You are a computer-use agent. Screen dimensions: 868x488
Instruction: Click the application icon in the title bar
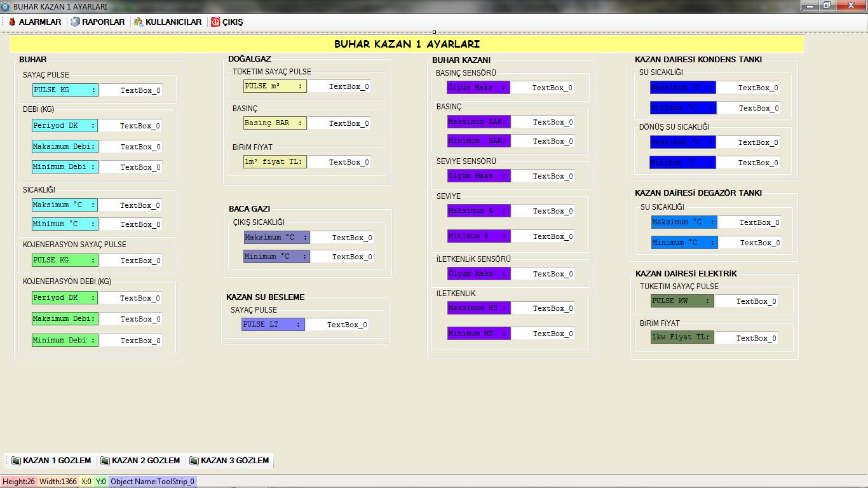[x=6, y=6]
